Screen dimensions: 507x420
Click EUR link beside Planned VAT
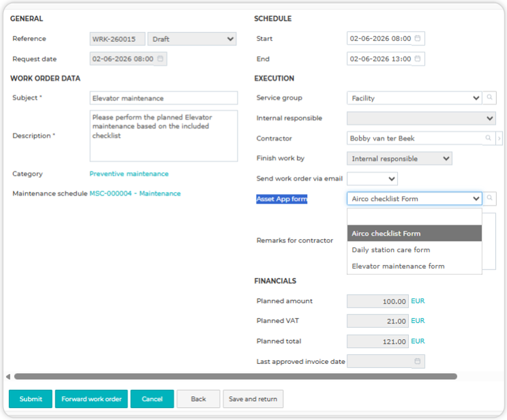click(418, 321)
